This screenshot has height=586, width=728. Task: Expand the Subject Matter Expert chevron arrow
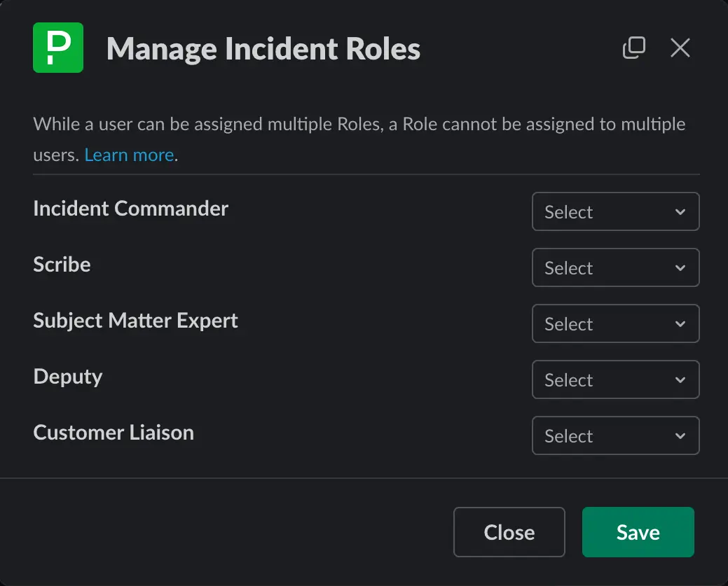[680, 324]
